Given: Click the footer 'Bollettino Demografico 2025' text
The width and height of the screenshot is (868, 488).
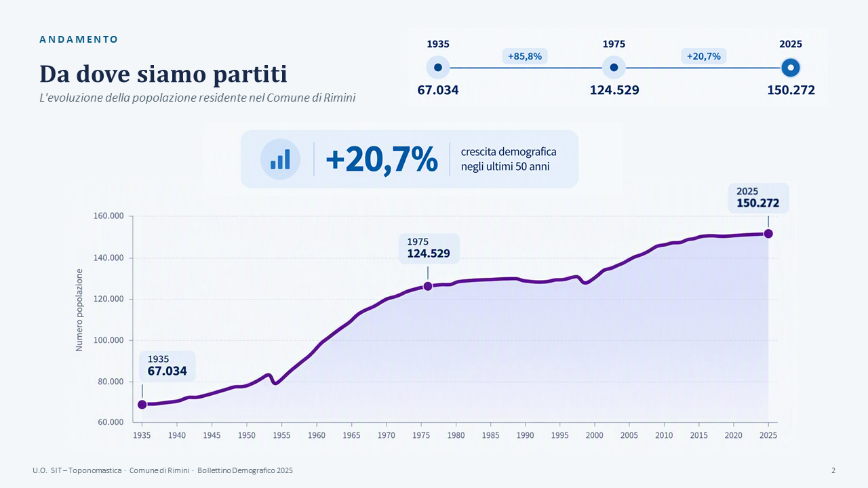Looking at the screenshot, I should pos(245,470).
